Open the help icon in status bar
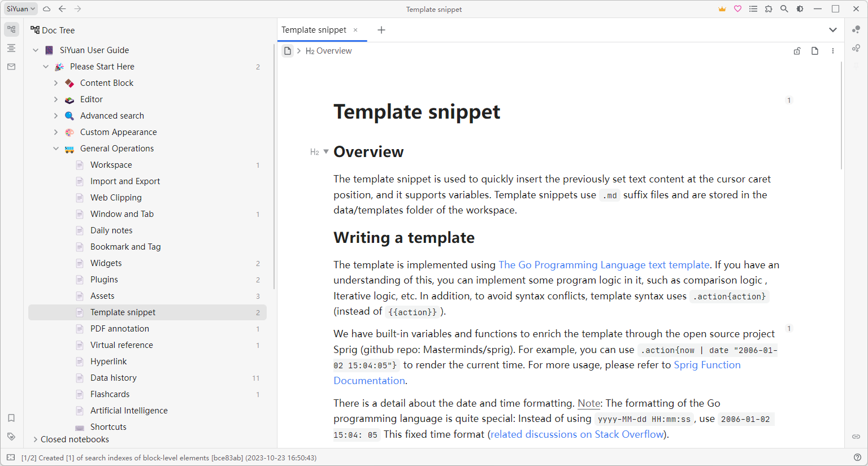Screen dimensions: 868x466 pos(857,458)
